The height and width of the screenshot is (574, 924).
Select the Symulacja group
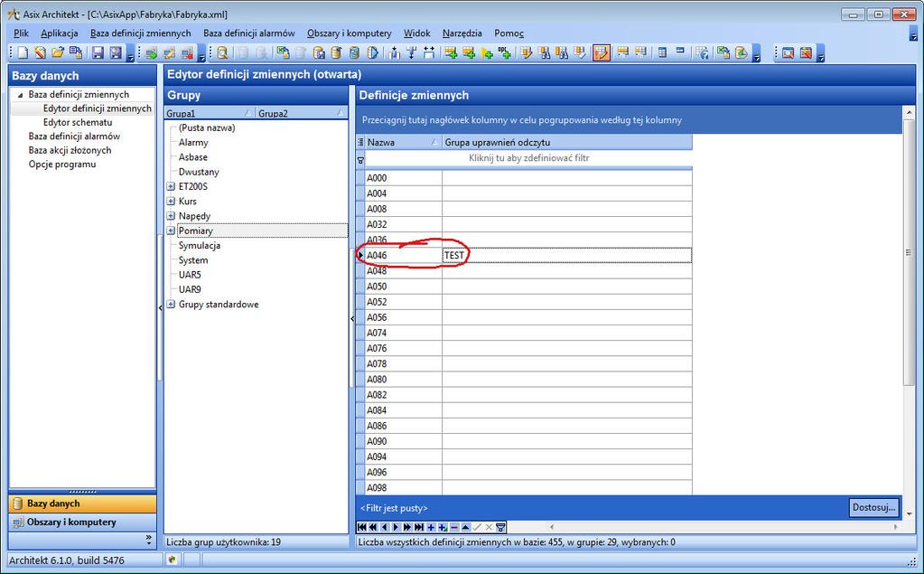200,245
